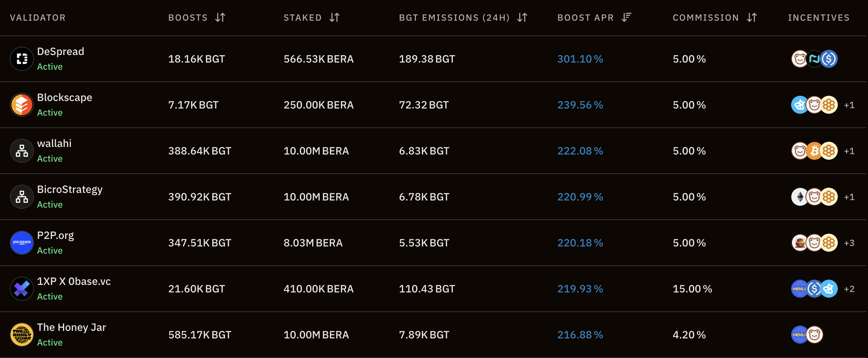Sort validators by Boosts column arrows

point(220,17)
